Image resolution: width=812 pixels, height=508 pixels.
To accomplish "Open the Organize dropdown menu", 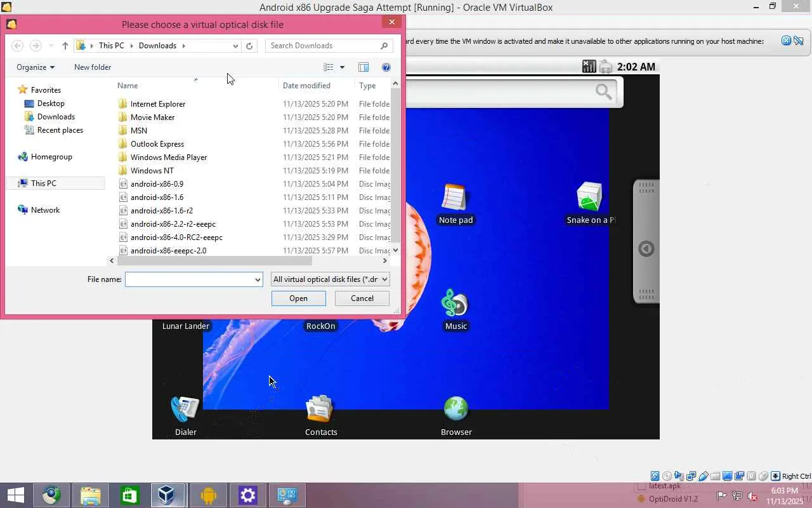I will [x=36, y=67].
